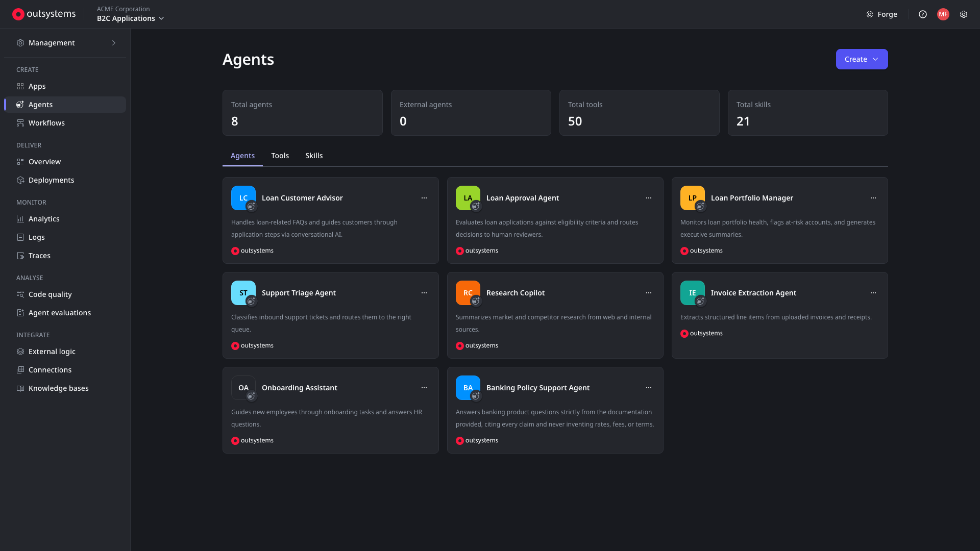This screenshot has width=980, height=551.
Task: Open more options for Loan Portfolio Manager
Action: point(873,198)
